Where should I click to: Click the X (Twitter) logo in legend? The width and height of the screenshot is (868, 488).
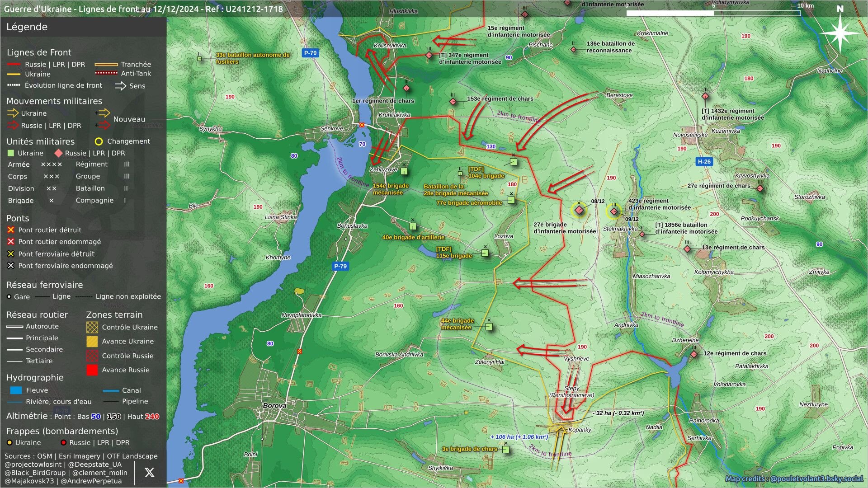point(149,472)
